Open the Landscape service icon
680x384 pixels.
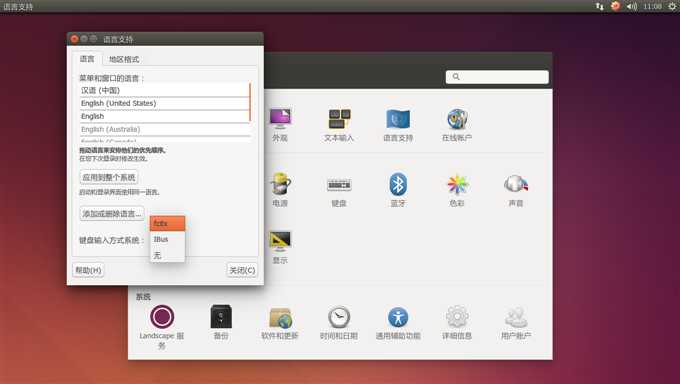pyautogui.click(x=162, y=317)
